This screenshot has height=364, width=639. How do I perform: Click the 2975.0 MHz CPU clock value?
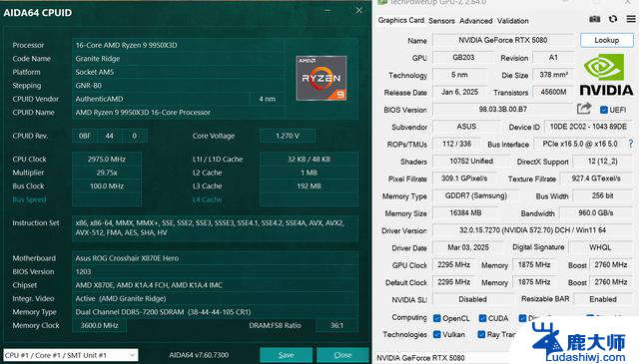[107, 160]
